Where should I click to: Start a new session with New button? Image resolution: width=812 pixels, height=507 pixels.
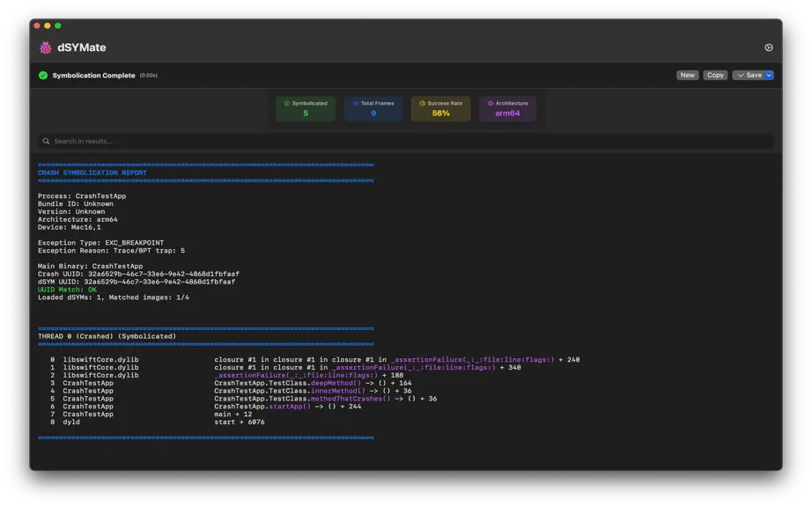click(x=687, y=75)
